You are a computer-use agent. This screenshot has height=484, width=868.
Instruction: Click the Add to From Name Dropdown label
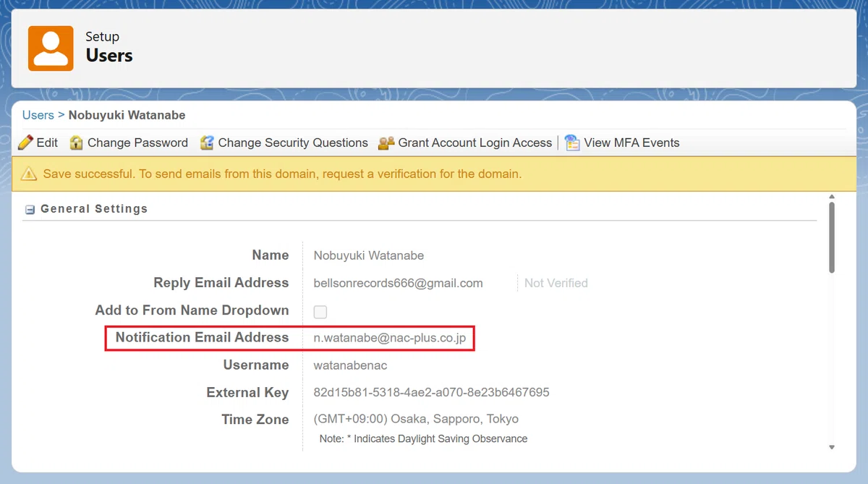tap(192, 310)
